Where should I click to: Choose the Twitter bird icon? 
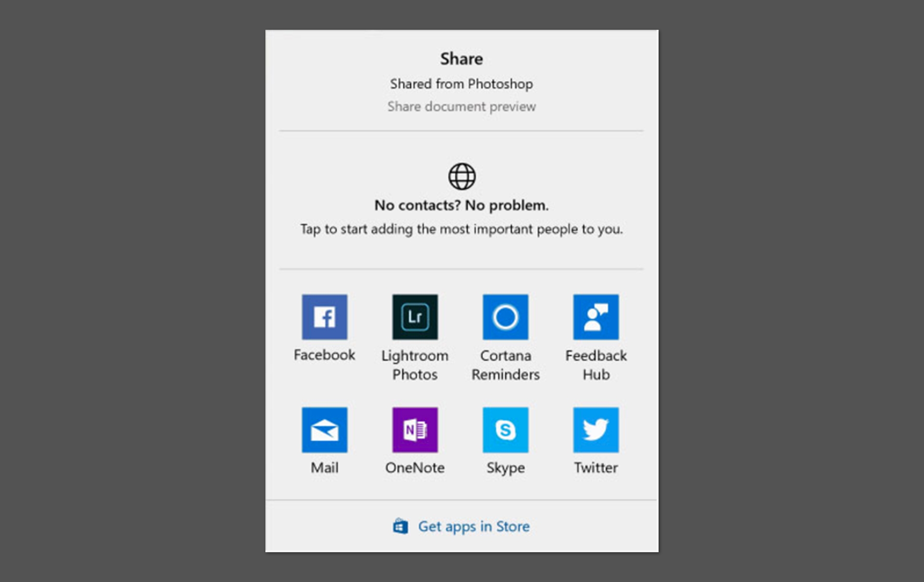pos(595,430)
